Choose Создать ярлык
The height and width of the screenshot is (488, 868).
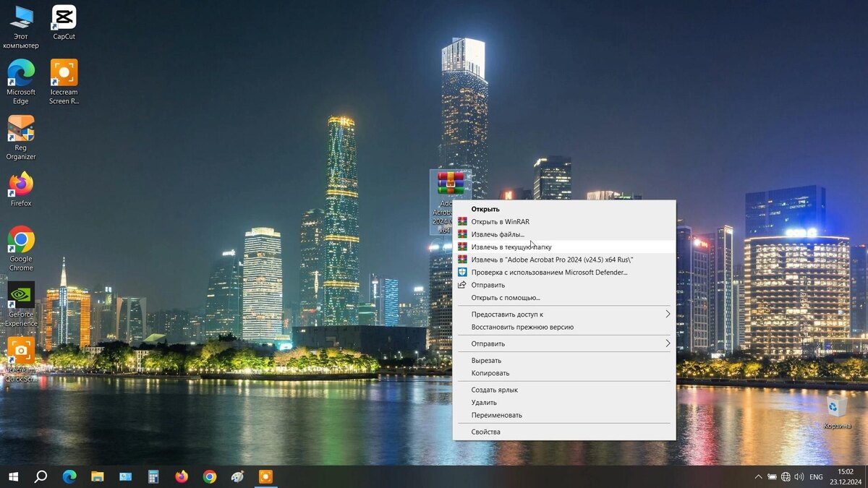pyautogui.click(x=564, y=390)
